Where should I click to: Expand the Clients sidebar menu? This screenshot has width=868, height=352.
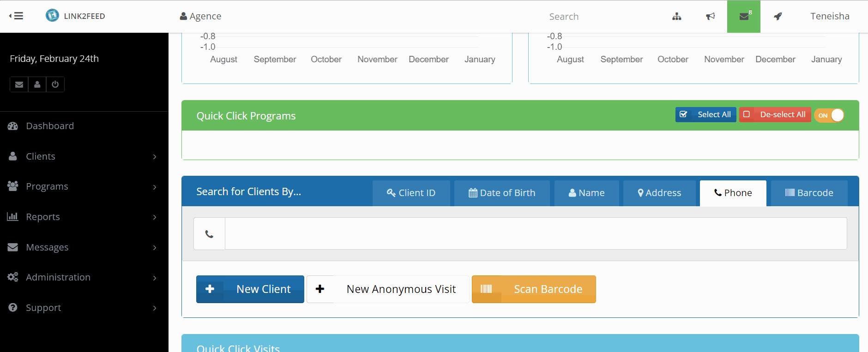pos(83,156)
